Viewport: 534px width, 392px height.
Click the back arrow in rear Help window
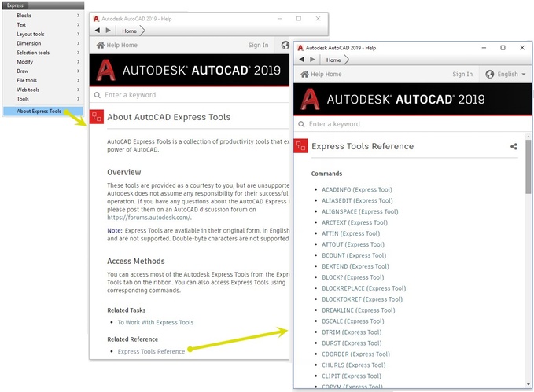98,31
